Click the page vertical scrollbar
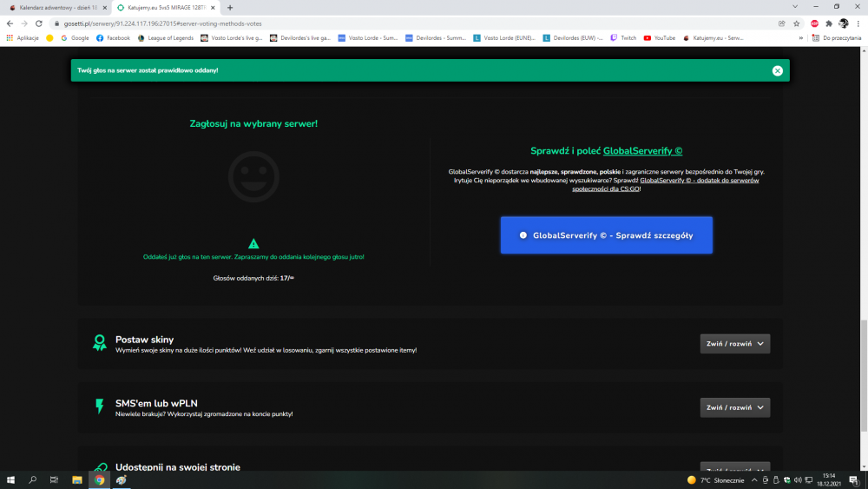This screenshot has width=868, height=489. coord(865,375)
